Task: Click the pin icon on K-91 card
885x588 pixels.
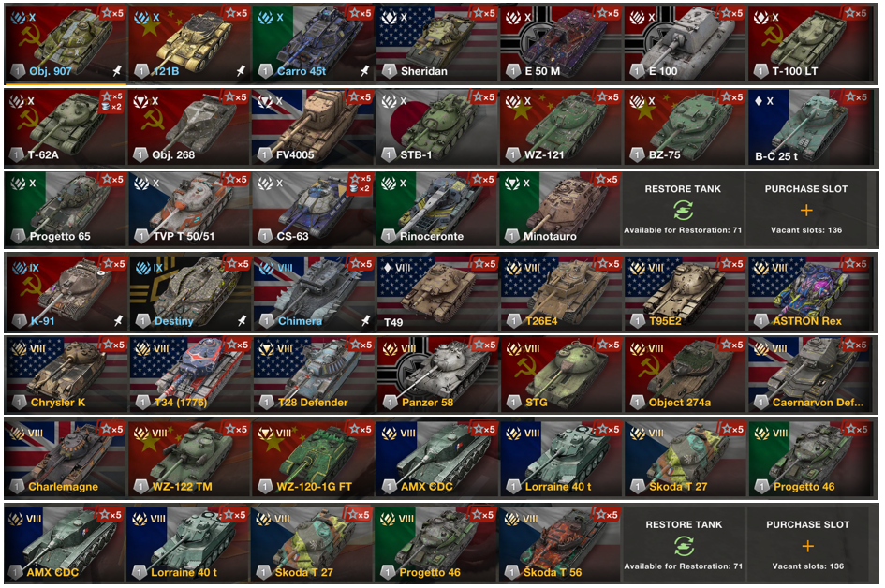Action: (118, 320)
